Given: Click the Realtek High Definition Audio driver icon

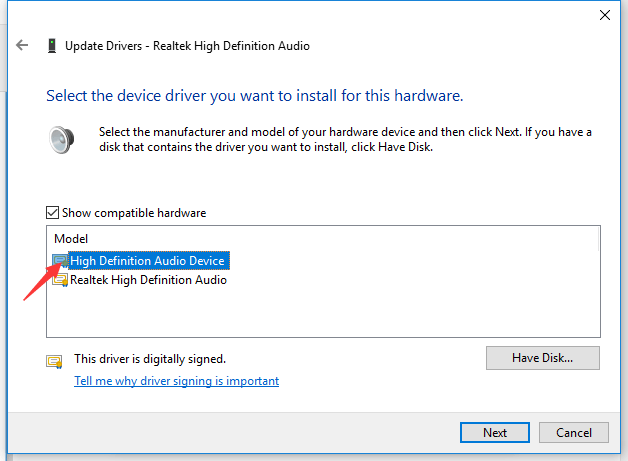Looking at the screenshot, I should pos(60,281).
